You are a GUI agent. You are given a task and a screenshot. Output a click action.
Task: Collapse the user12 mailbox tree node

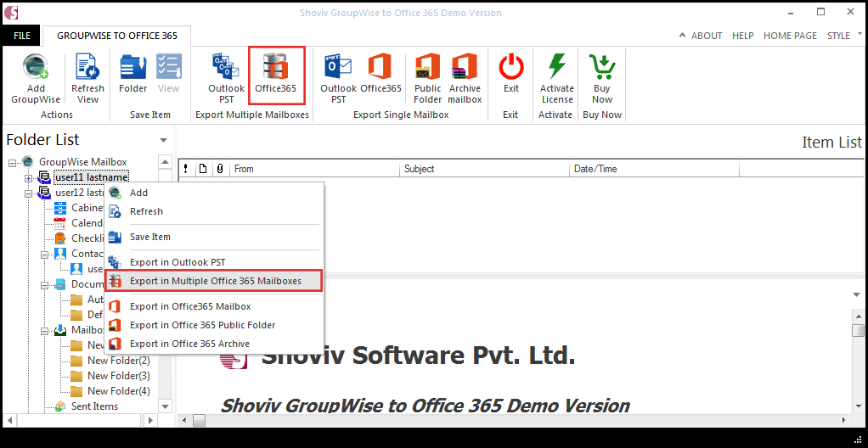pos(28,193)
